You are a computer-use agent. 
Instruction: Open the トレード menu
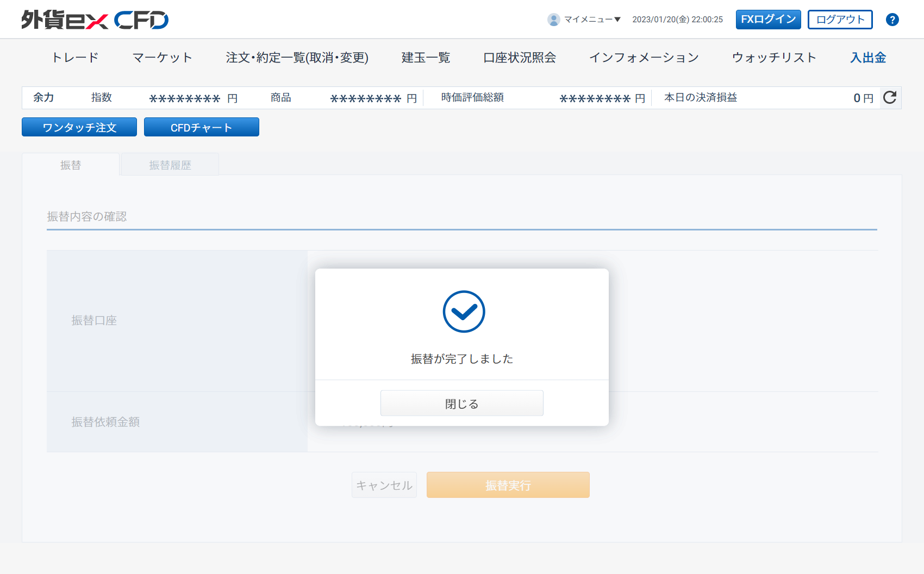coord(75,58)
